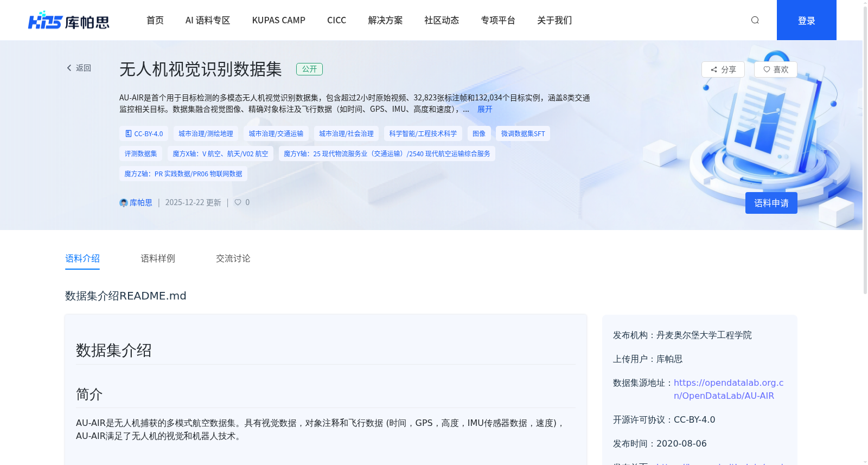Click the share icon in 分享 button
The width and height of the screenshot is (868, 465).
(x=714, y=69)
